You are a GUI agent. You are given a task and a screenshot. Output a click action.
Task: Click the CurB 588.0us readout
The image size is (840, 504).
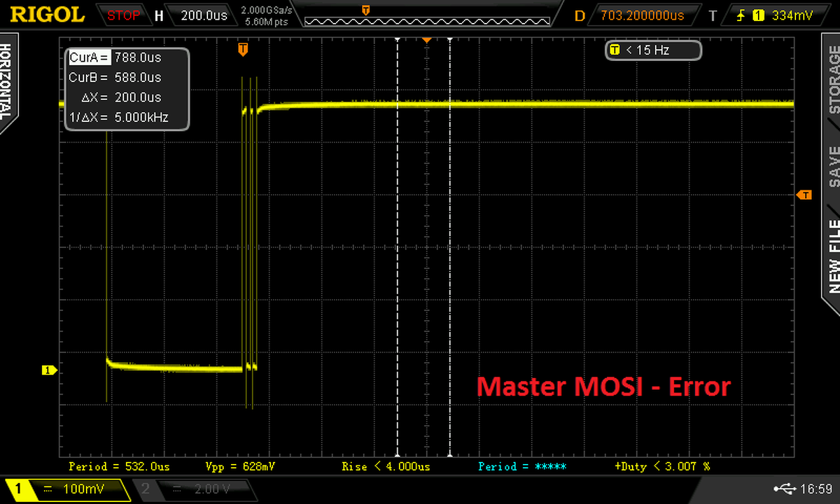click(115, 77)
